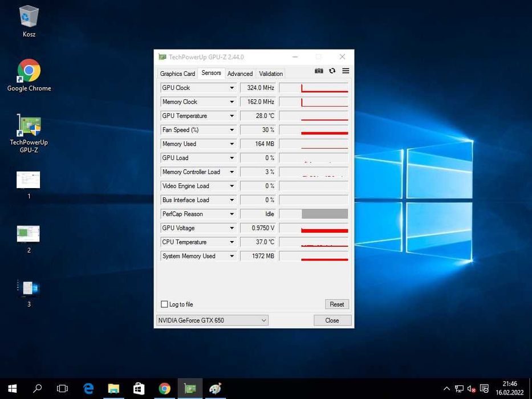This screenshot has width=532, height=399.
Task: Enable the Log to file checkbox
Action: pyautogui.click(x=165, y=304)
